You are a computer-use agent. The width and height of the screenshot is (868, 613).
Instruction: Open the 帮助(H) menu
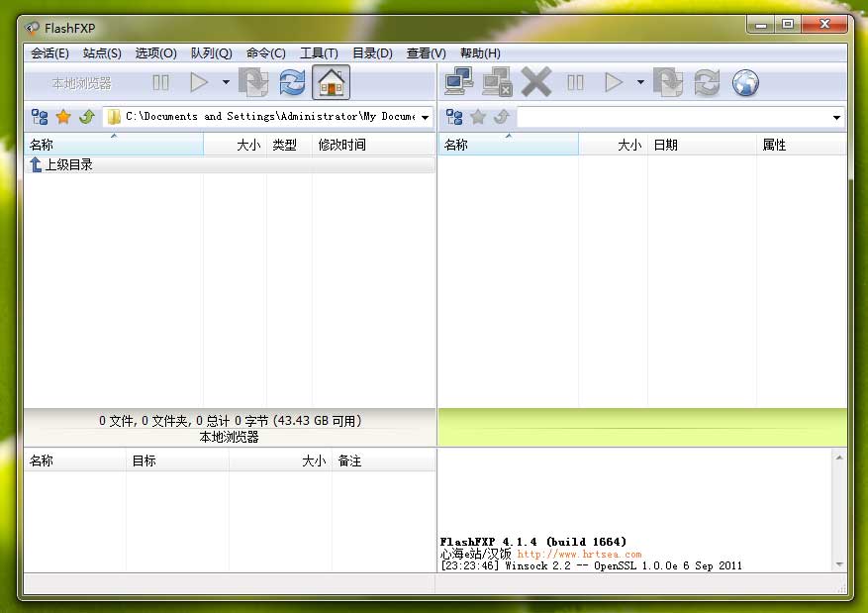(480, 53)
